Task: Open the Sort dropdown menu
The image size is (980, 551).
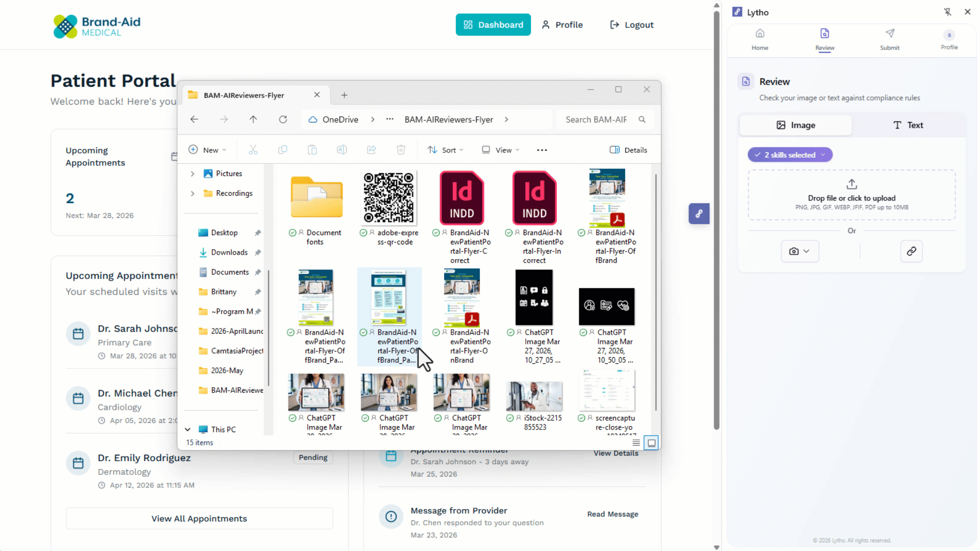Action: [446, 150]
